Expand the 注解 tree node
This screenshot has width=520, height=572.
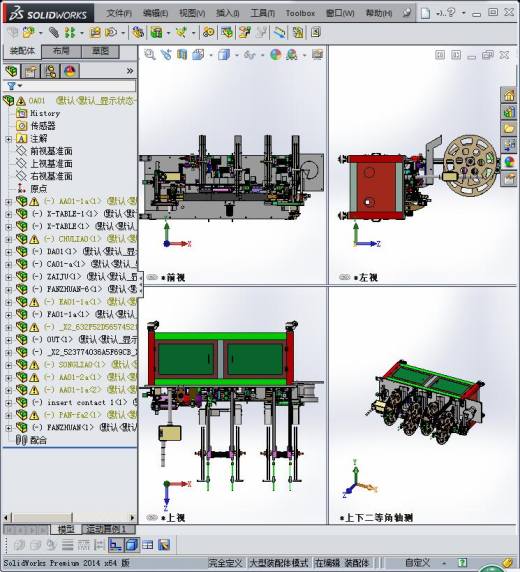(x=8, y=139)
